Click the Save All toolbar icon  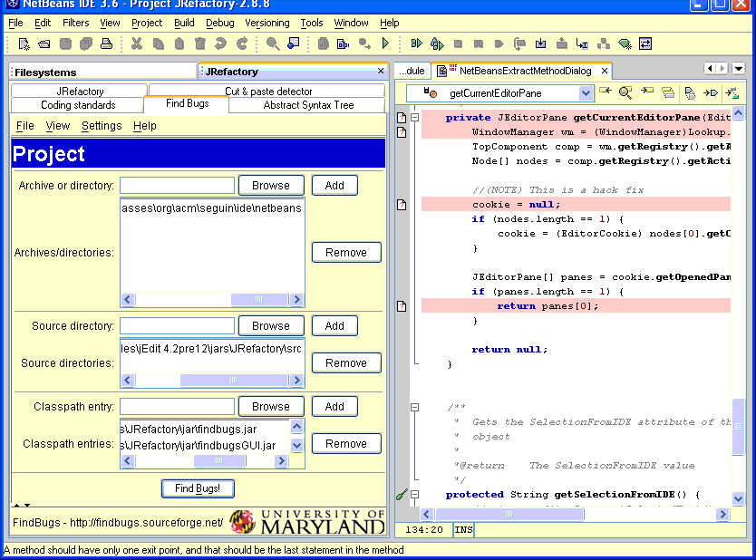tap(86, 43)
